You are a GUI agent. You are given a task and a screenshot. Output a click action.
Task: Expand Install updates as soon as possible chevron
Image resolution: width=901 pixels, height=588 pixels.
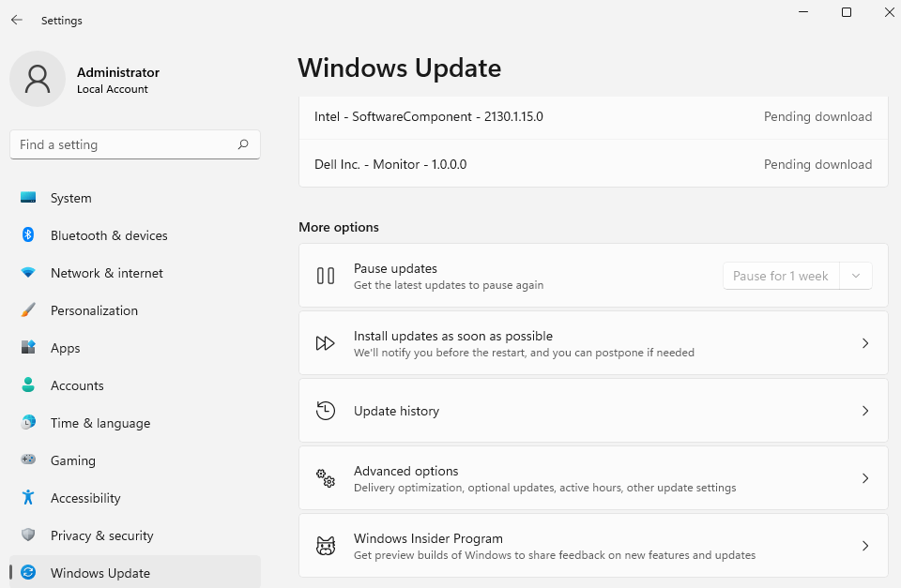tap(865, 343)
